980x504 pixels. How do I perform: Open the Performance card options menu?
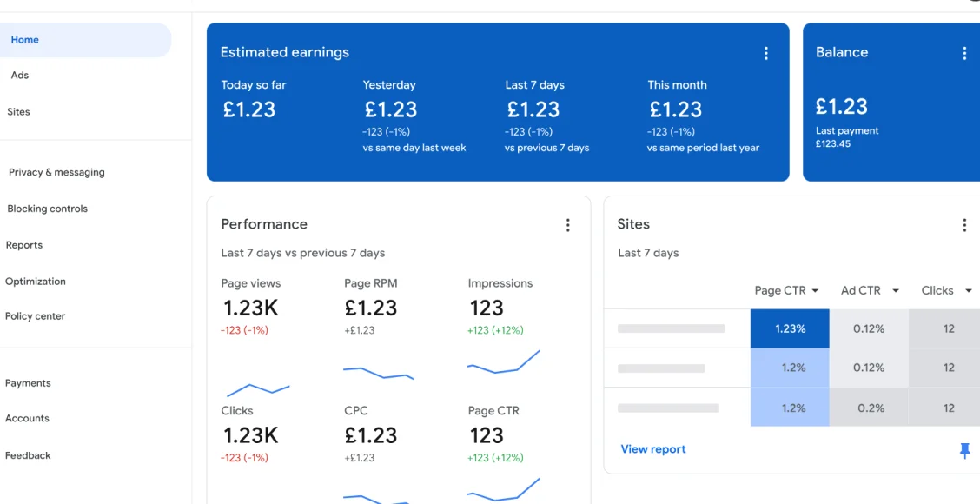(x=568, y=224)
